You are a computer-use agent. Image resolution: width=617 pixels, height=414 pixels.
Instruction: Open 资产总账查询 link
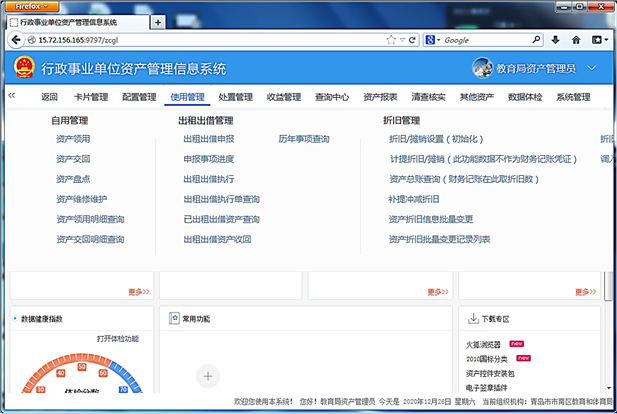pyautogui.click(x=464, y=179)
